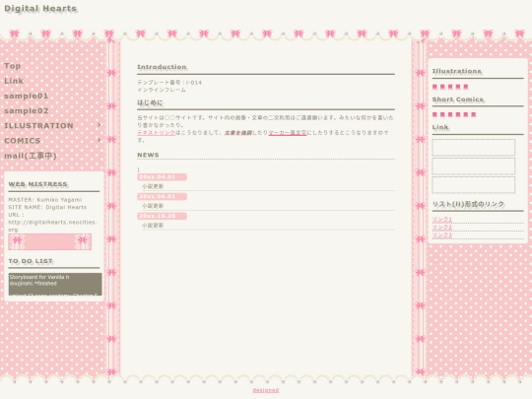Image resolution: width=532 pixels, height=399 pixels.
Task: Go to the Top page in the left menu
Action: click(x=13, y=66)
